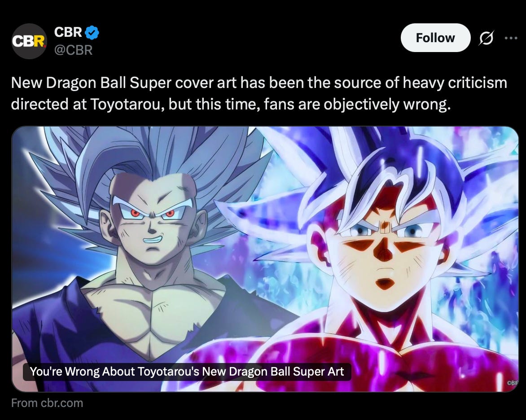
Task: Click the tweet text about Dragon Ball Super
Action: click(259, 93)
